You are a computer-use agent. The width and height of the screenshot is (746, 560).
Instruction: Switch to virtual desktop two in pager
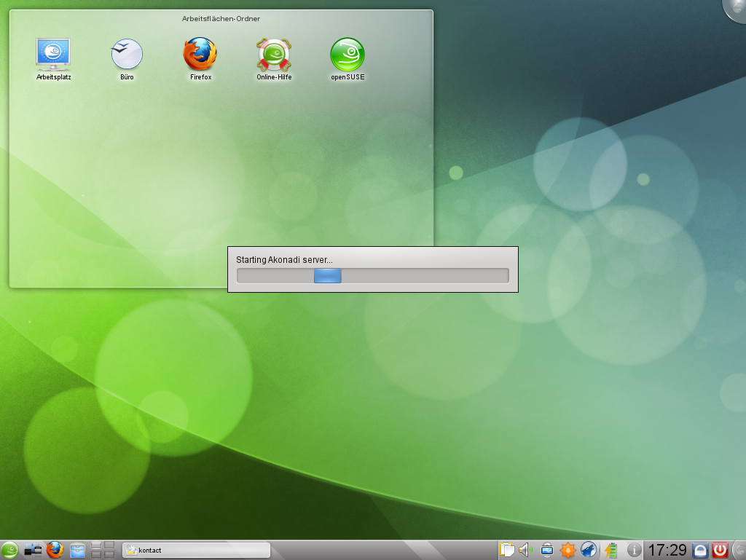110,546
